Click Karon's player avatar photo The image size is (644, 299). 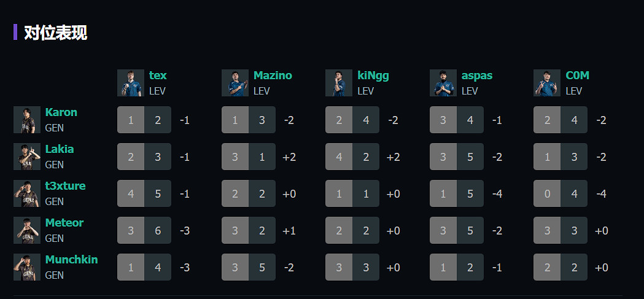pyautogui.click(x=27, y=120)
